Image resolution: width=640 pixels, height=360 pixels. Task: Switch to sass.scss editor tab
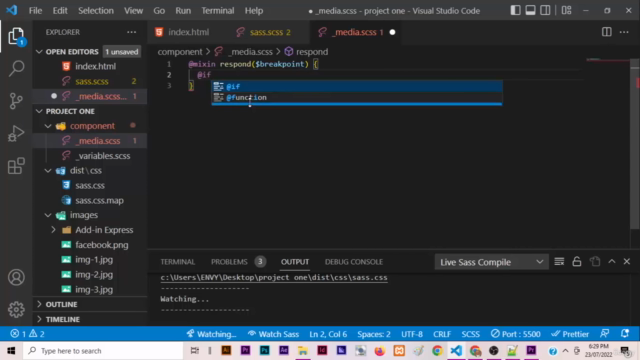click(270, 32)
